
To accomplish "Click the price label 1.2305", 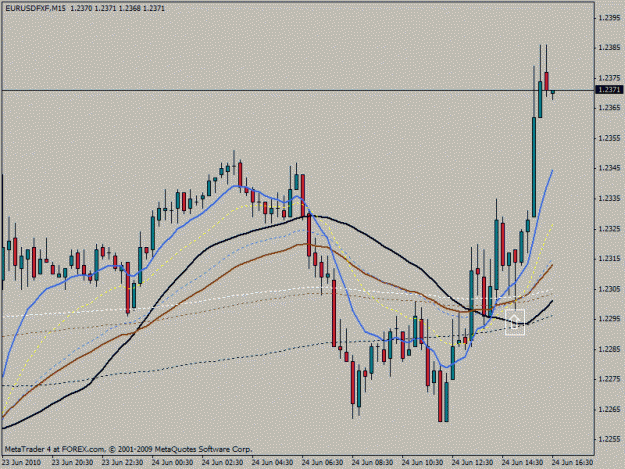I will click(610, 289).
